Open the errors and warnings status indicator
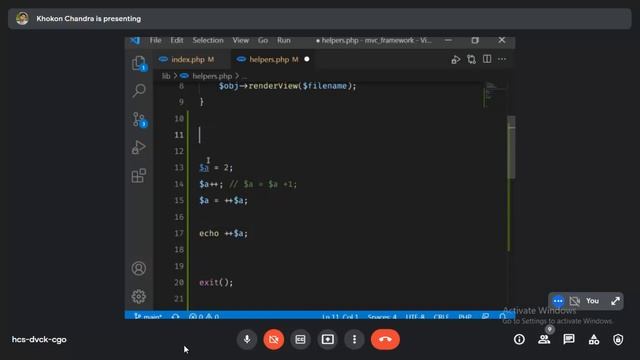640x360 pixels. click(x=204, y=316)
